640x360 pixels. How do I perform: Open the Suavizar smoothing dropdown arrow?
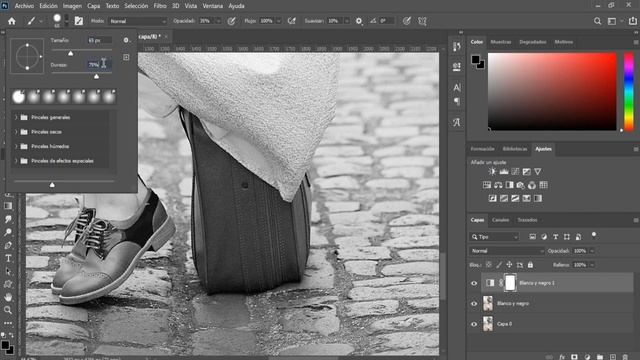[x=347, y=21]
